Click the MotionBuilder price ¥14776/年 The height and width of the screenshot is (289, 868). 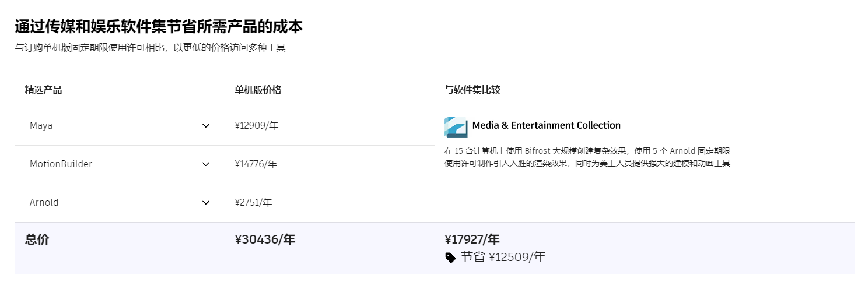(256, 164)
